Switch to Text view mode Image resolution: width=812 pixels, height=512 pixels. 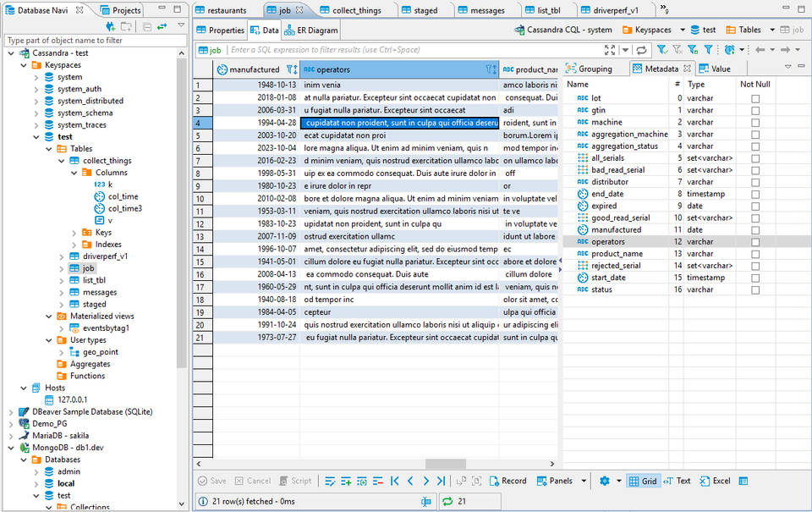678,481
